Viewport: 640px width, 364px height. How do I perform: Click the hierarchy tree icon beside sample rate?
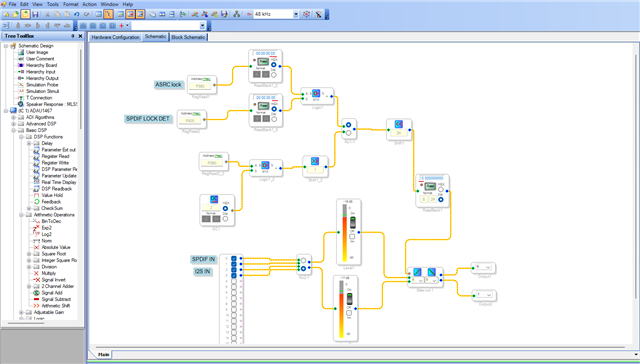[236, 14]
